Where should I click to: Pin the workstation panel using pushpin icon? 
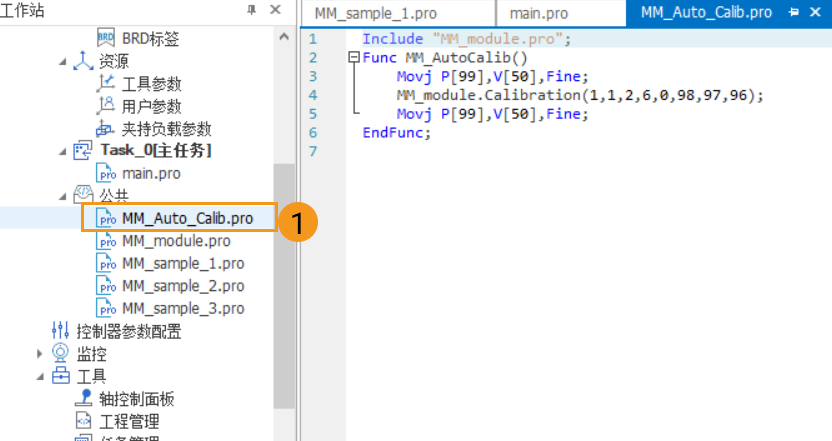(x=251, y=10)
